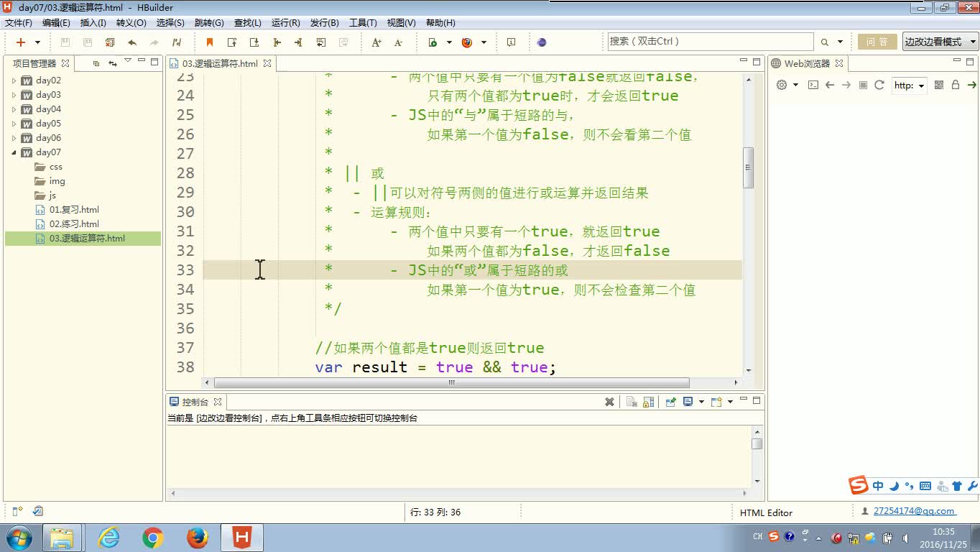980x552 pixels.
Task: Select the css folder in project tree
Action: [x=55, y=167]
